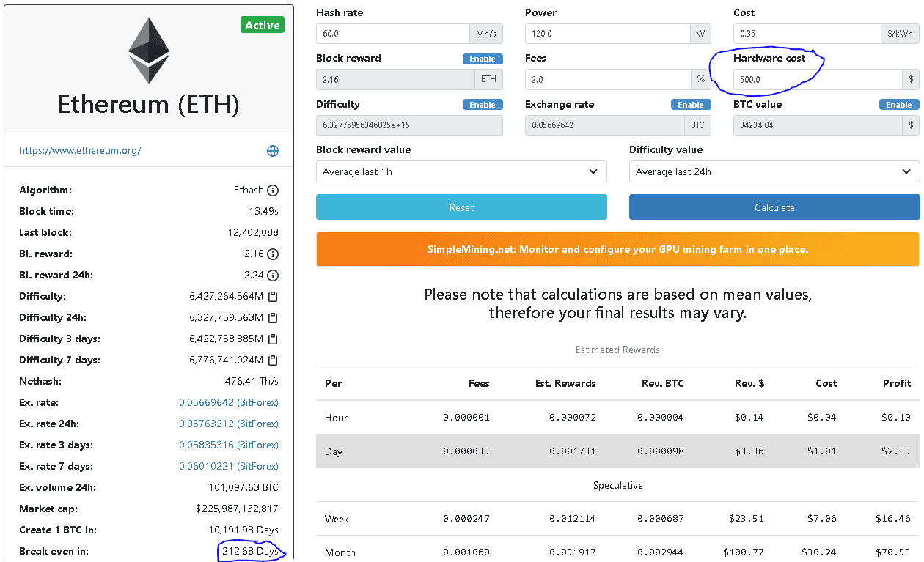Image resolution: width=924 pixels, height=562 pixels.
Task: Open https://www.ethereum.org/ link
Action: pos(80,151)
